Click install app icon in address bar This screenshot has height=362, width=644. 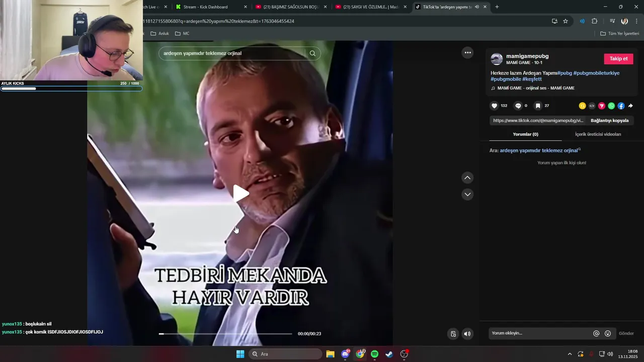pos(554,21)
